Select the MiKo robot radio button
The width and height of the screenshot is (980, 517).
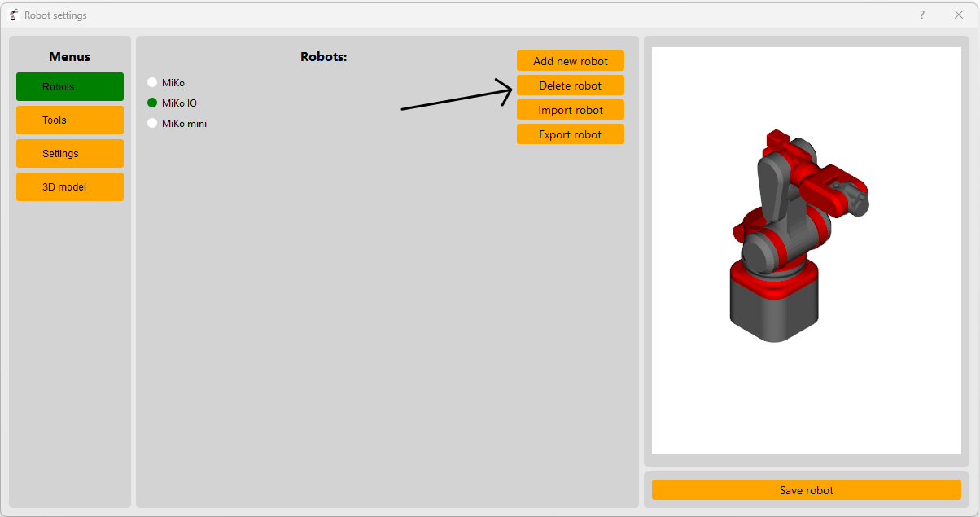[152, 82]
